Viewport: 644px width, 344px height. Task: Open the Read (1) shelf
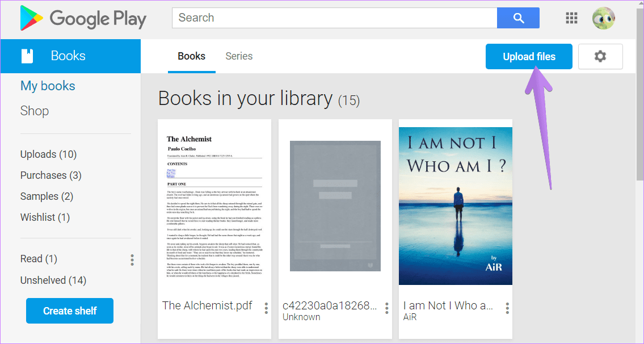(x=39, y=259)
